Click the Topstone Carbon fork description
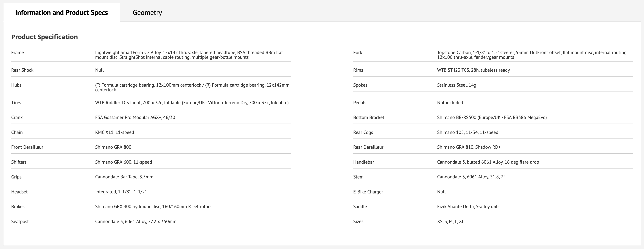 (x=532, y=55)
